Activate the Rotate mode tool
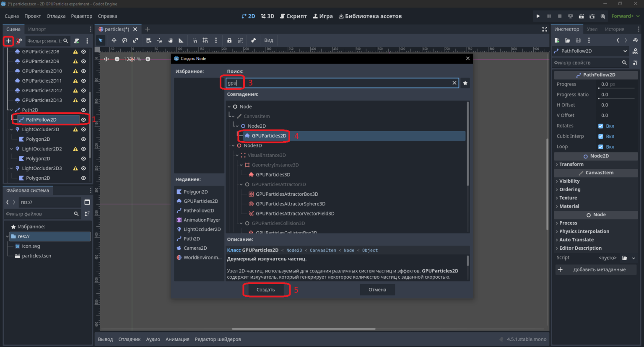The image size is (644, 347). [125, 40]
